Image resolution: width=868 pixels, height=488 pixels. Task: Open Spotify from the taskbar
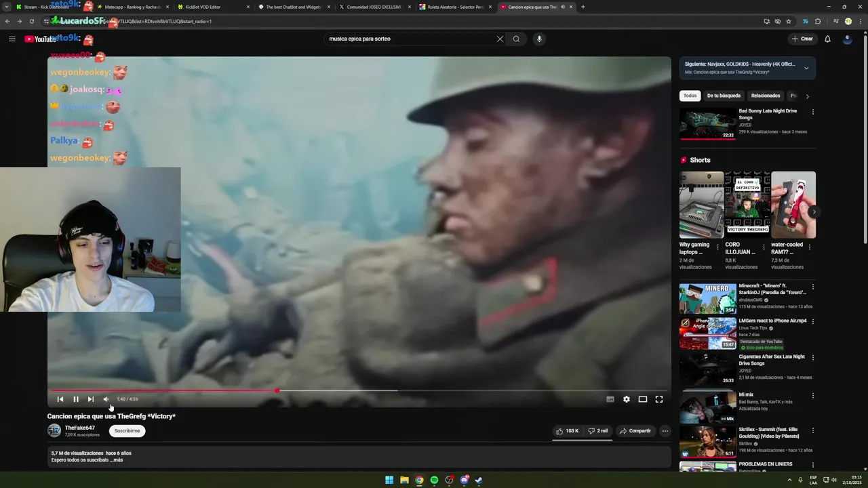(434, 480)
